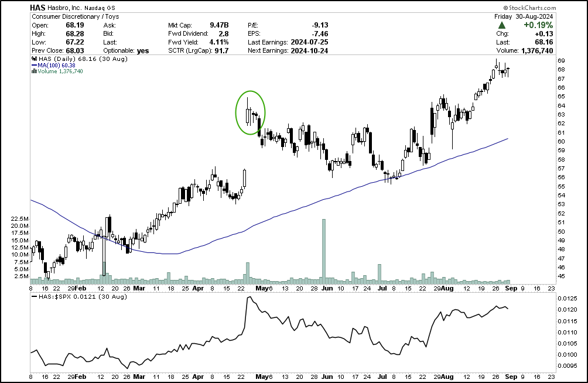Click the Chg value +0.13
Image resolution: width=588 pixels, height=383 pixels.
tap(544, 34)
